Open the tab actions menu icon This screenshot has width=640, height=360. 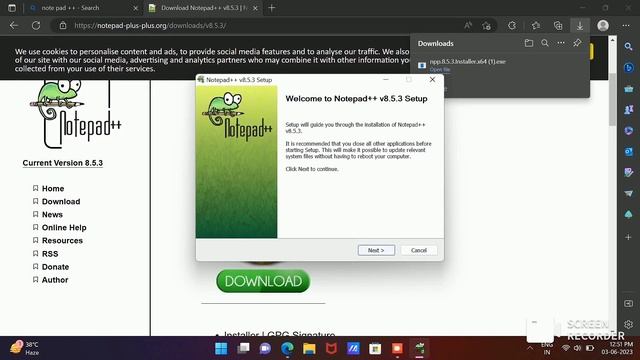(x=12, y=8)
